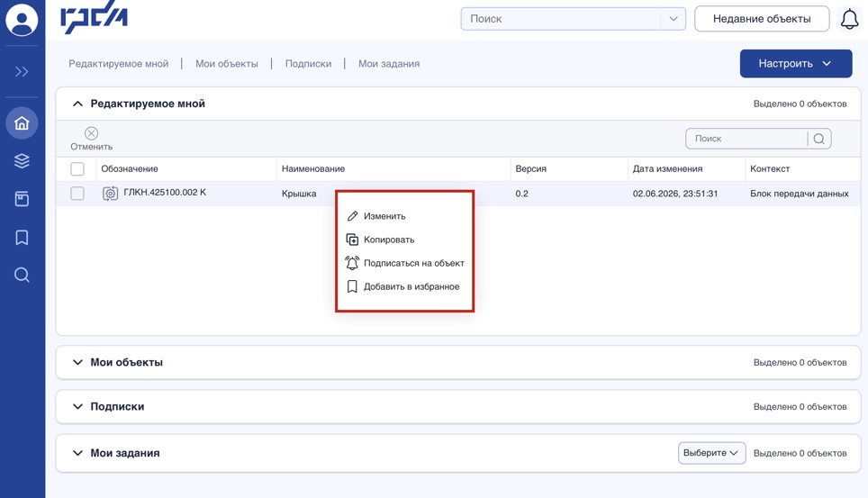This screenshot has height=498, width=868.
Task: Switch to Мои задания tab link
Action: click(389, 64)
